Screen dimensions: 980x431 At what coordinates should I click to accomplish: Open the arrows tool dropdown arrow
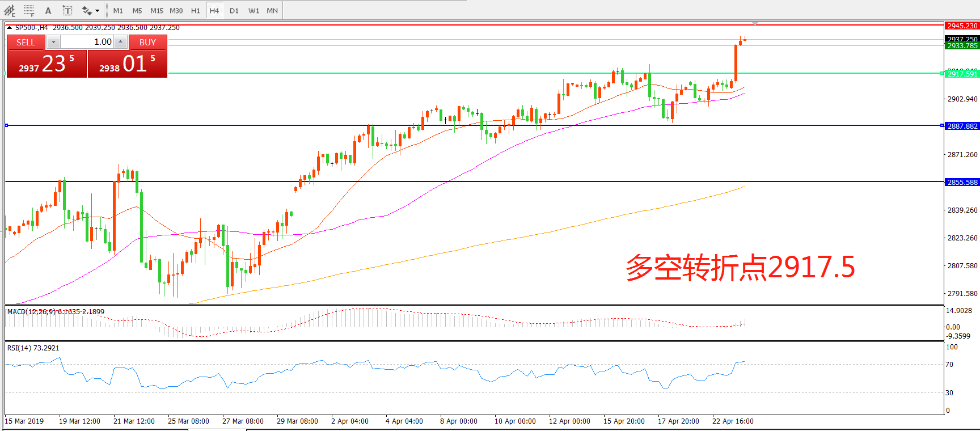point(98,11)
